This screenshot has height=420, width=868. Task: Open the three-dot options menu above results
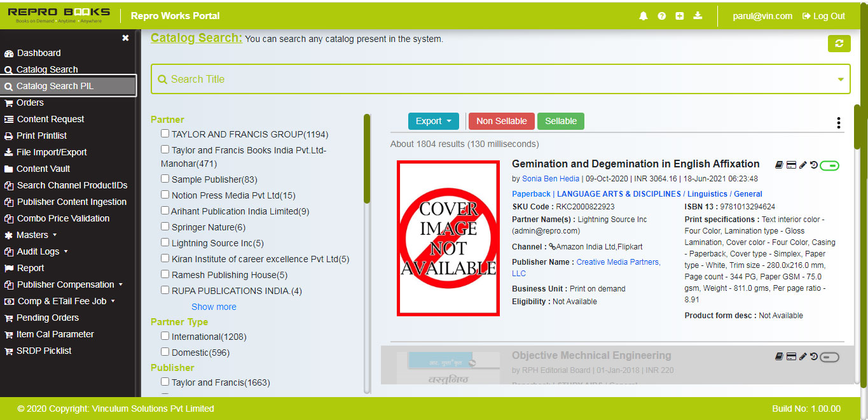(x=838, y=122)
